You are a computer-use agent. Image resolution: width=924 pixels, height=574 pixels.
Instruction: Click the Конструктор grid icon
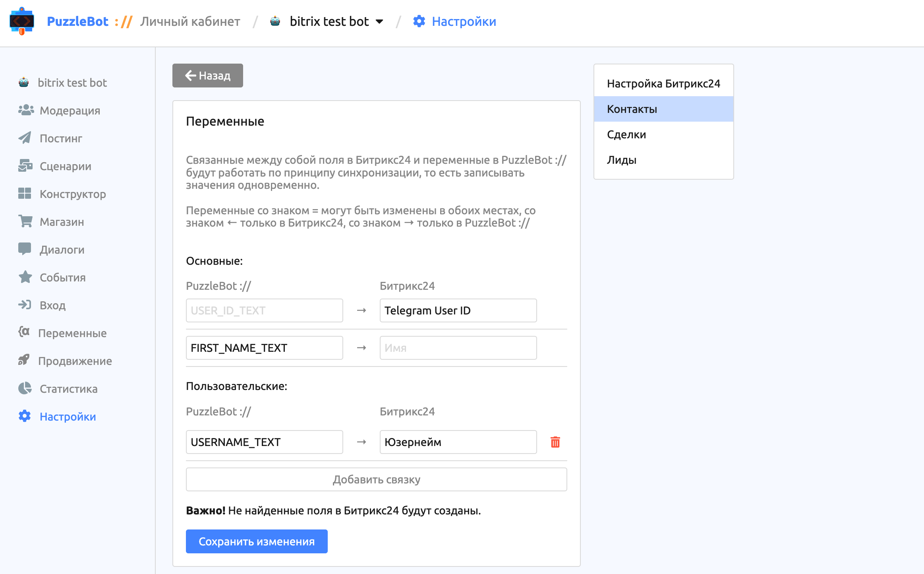point(25,194)
